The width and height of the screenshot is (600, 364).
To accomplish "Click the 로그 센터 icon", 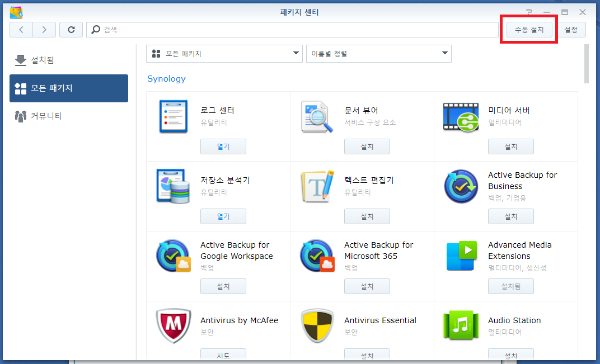I will [x=174, y=117].
